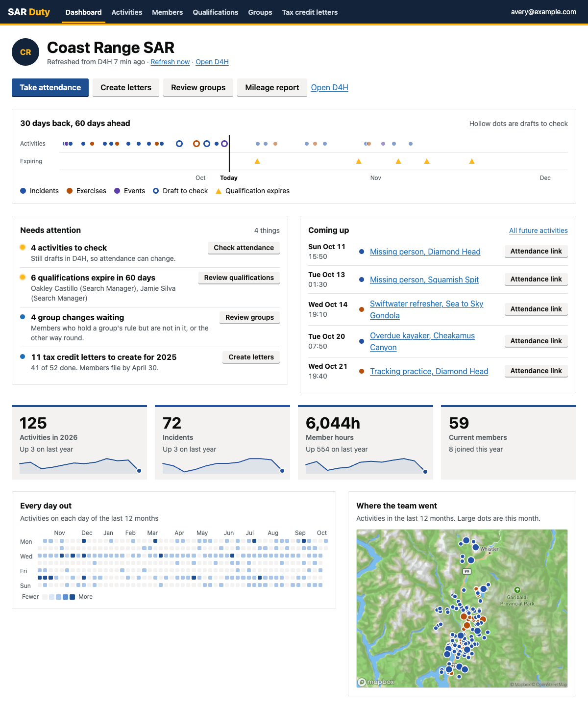The width and height of the screenshot is (588, 712).
Task: Click "6 qualifications expire in 60 days" text
Action: click(x=93, y=278)
